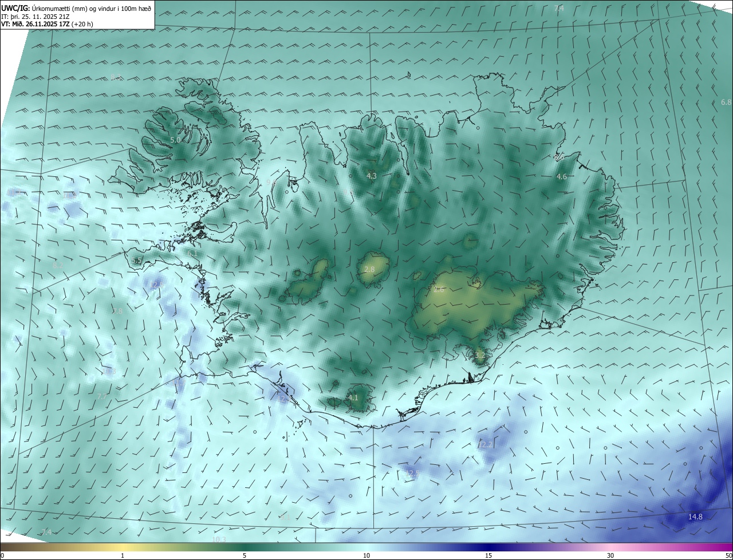The width and height of the screenshot is (733, 560).
Task: Click the 2.8 value on the central glacier
Action: pyautogui.click(x=369, y=269)
